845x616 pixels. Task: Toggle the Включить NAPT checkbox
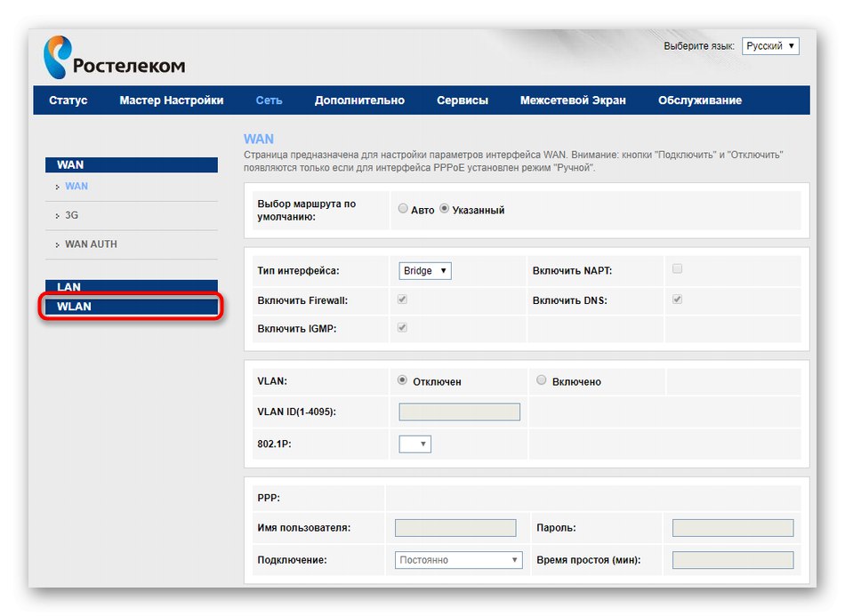coord(678,268)
